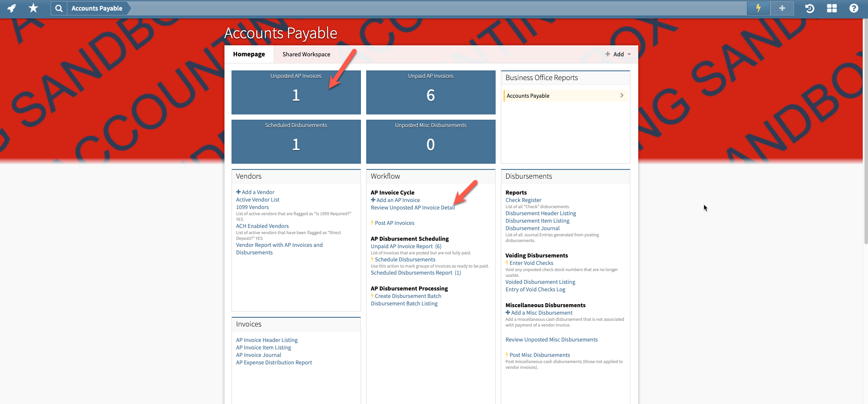Switch to the plus tab next to the lightning toggle
868x404 pixels.
pyautogui.click(x=782, y=8)
